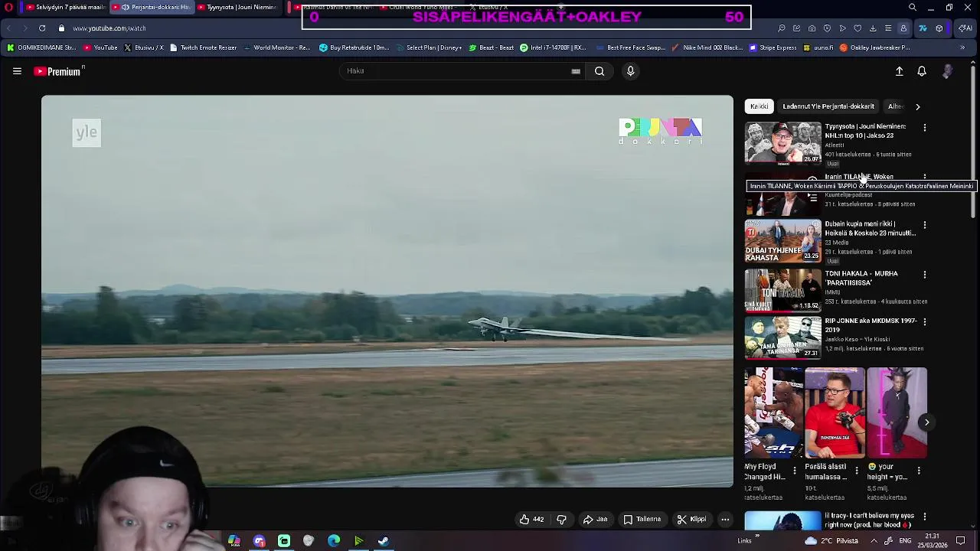Open options for Tyynysota Jouni Nieminen video

[x=925, y=128]
